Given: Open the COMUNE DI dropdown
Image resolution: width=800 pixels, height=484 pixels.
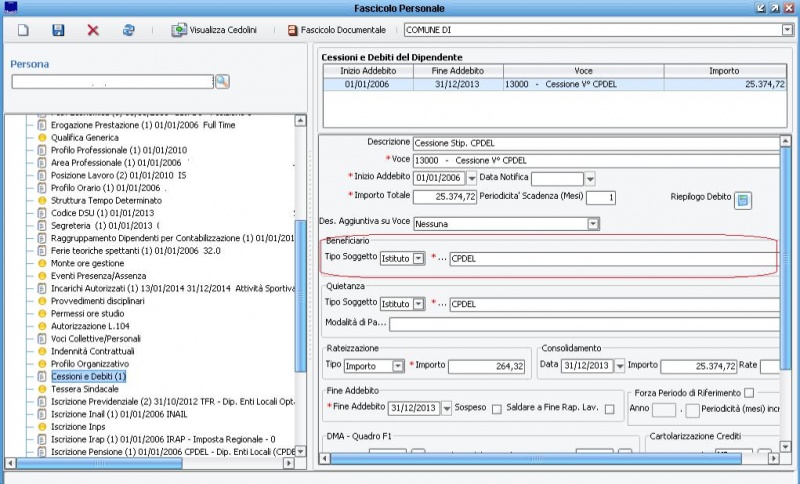Looking at the screenshot, I should [786, 30].
